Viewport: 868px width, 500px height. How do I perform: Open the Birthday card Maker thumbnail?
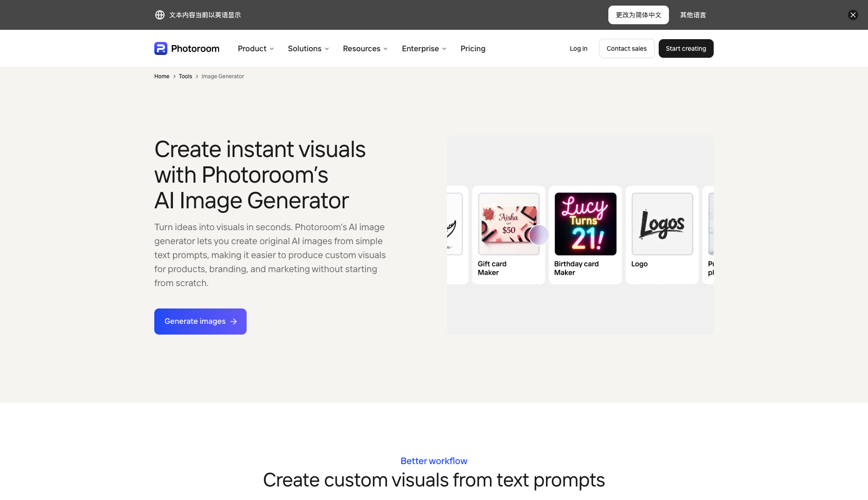point(586,224)
